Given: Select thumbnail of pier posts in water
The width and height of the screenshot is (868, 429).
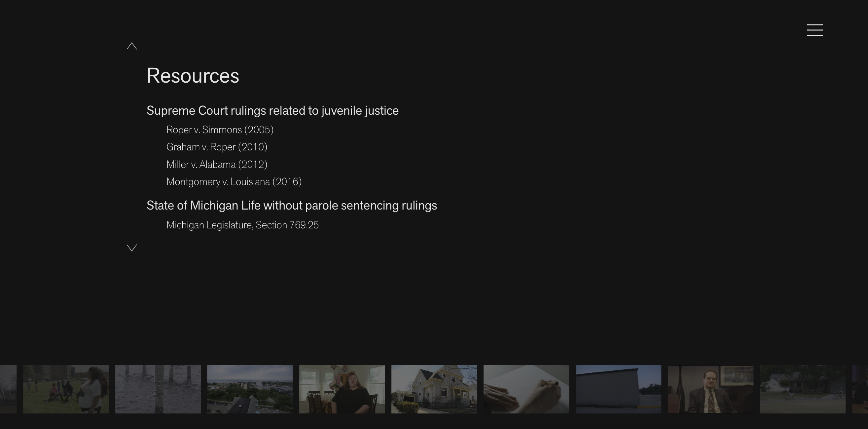Looking at the screenshot, I should [x=158, y=389].
